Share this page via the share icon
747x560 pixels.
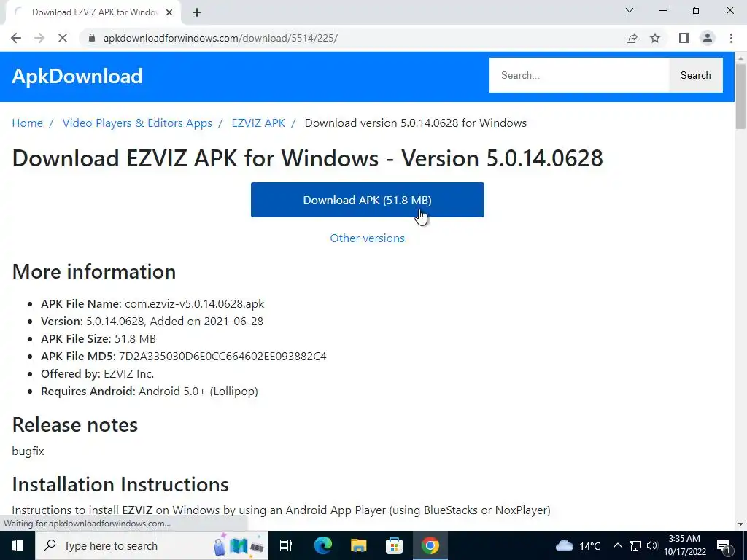632,38
